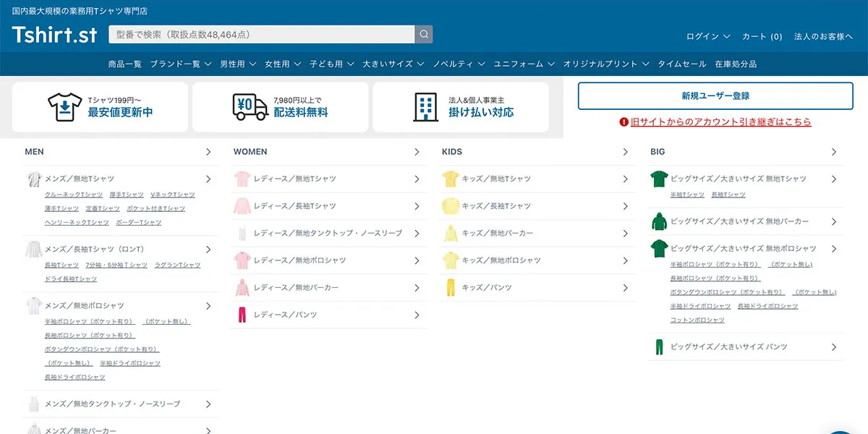Viewport: 868px width, 434px height.
Task: Open men's plain polo shirt icon
Action: pyautogui.click(x=34, y=306)
